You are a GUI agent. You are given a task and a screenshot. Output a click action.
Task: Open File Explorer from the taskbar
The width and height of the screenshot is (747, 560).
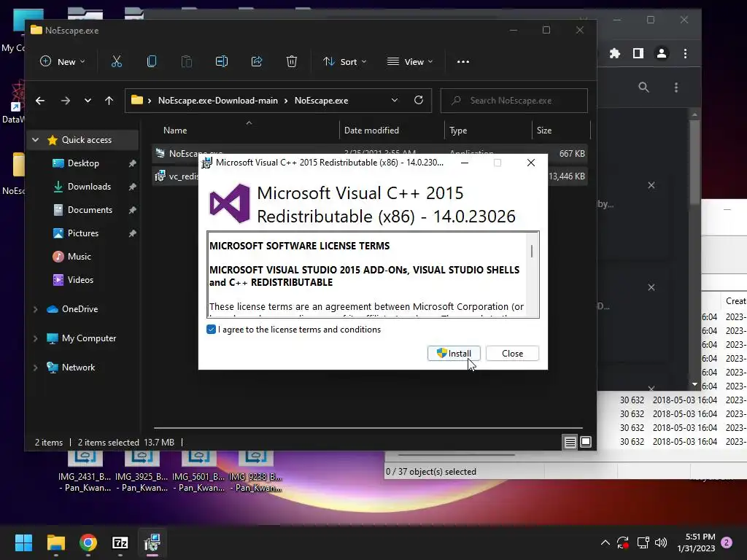coord(55,542)
